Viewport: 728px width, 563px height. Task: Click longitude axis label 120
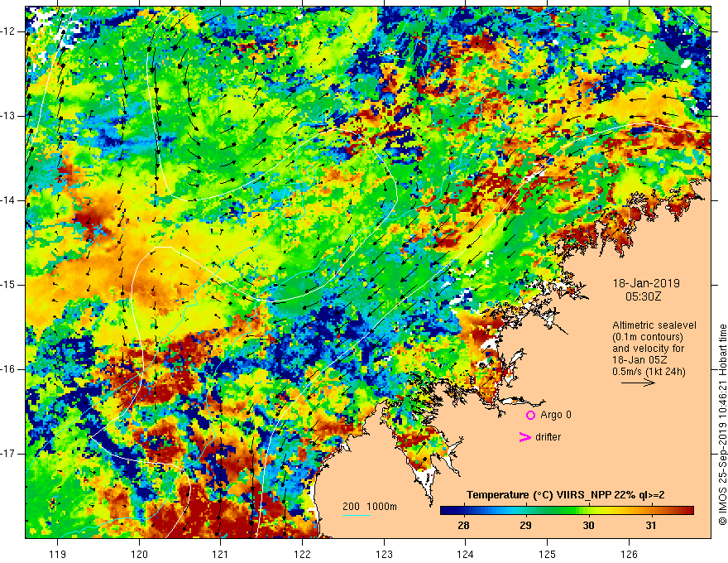click(139, 554)
